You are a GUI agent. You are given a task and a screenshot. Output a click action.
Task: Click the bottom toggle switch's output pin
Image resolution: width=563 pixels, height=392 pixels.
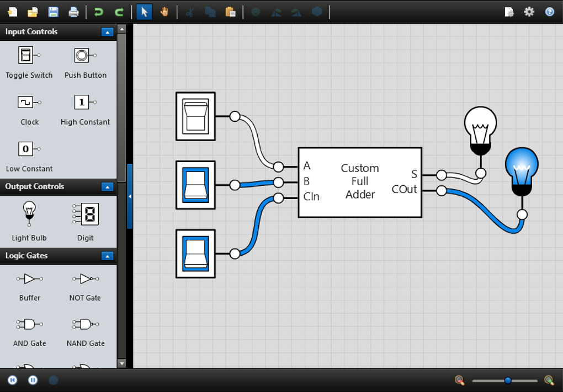[x=235, y=254]
